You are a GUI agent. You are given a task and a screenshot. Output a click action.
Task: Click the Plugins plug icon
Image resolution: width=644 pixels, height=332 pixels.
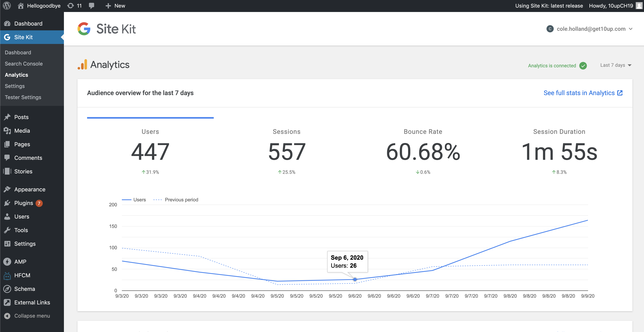pos(7,203)
